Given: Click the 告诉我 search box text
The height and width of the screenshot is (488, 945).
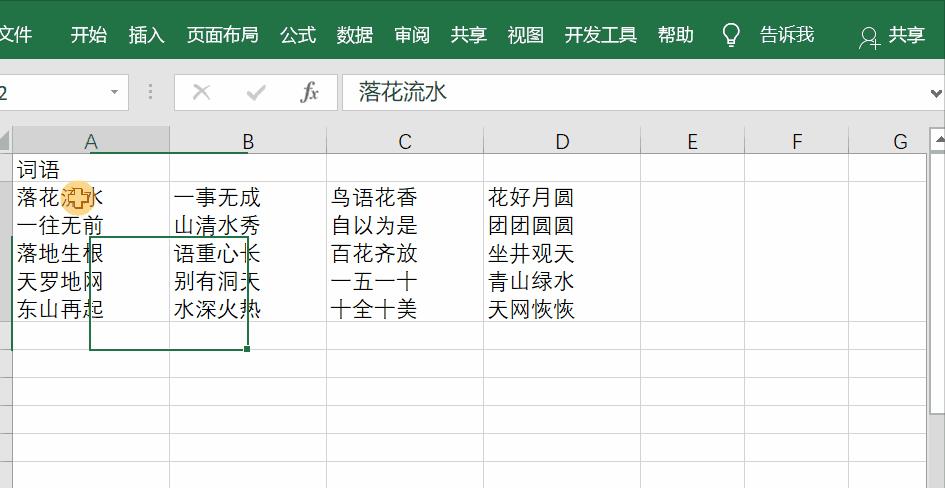Looking at the screenshot, I should (x=786, y=35).
